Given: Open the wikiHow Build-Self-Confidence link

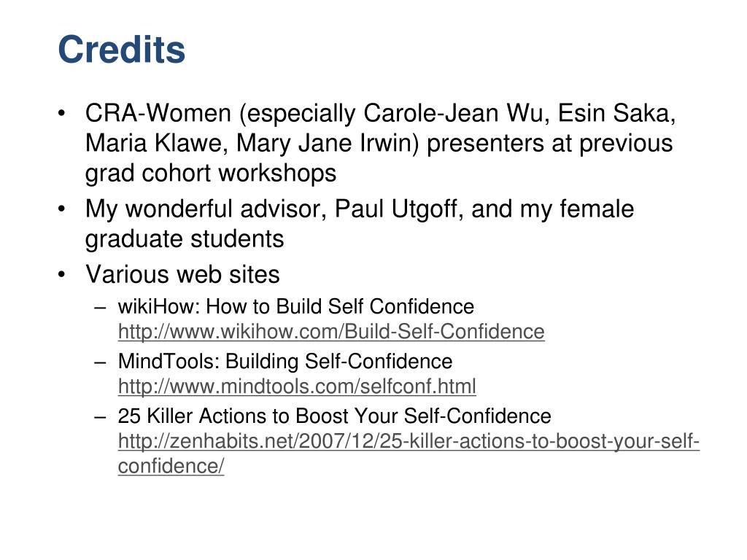Looking at the screenshot, I should pos(331,332).
